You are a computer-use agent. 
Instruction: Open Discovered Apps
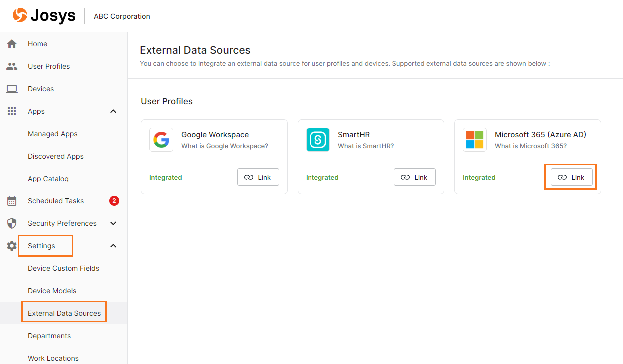[56, 156]
